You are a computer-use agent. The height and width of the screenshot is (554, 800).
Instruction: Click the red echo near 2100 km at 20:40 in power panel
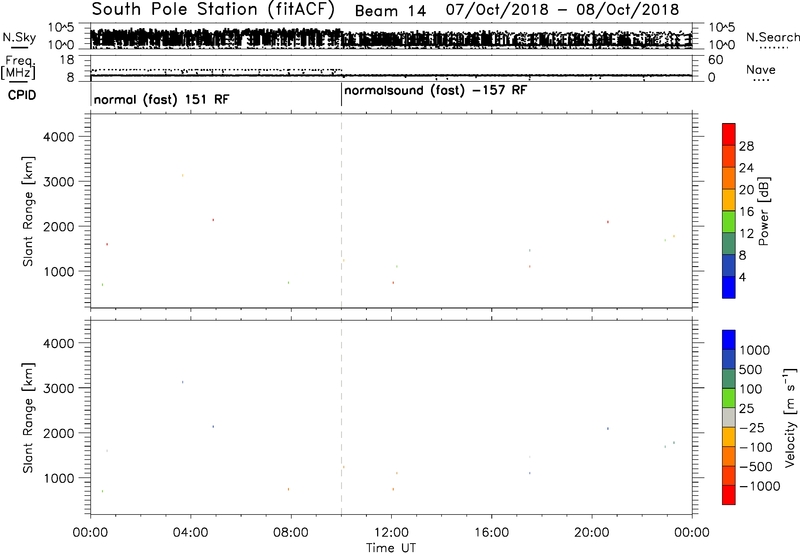click(x=608, y=222)
